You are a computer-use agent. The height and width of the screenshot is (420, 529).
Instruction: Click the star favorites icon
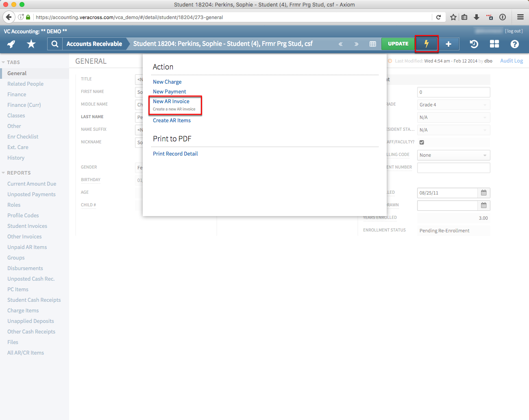point(31,43)
